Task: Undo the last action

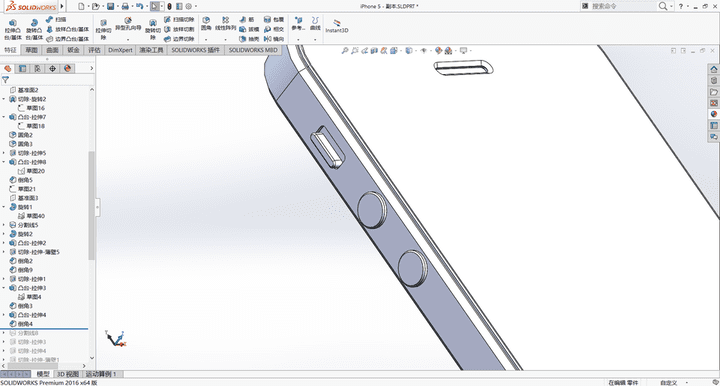Action: point(139,6)
